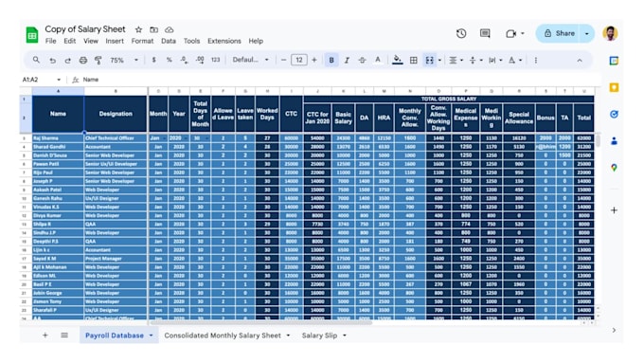Undo the last action
This screenshot has height=363, width=644.
tap(53, 61)
